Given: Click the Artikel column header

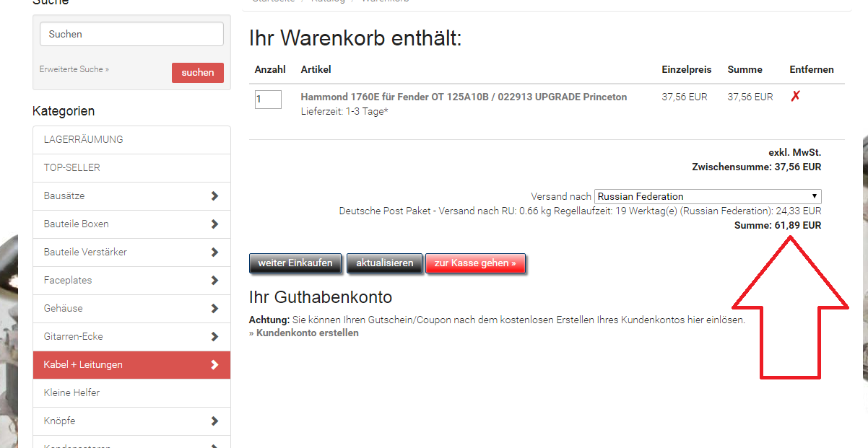Looking at the screenshot, I should click(316, 69).
